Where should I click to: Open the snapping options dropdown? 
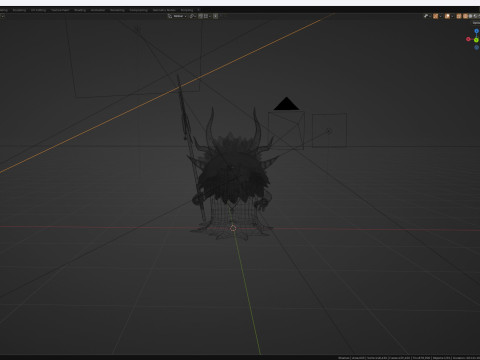click(207, 16)
